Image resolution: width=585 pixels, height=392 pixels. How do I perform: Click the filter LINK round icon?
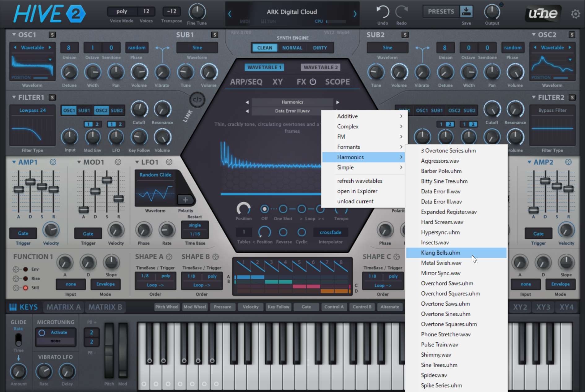pos(197,100)
